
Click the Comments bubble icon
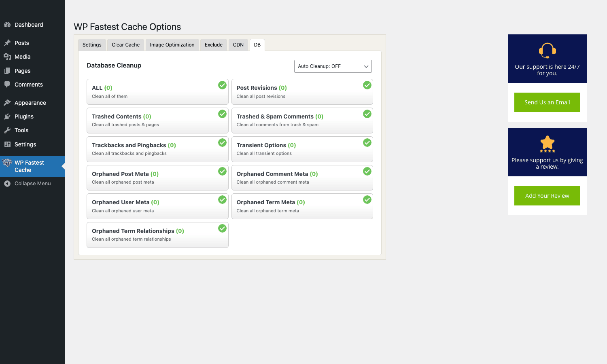[x=7, y=85]
